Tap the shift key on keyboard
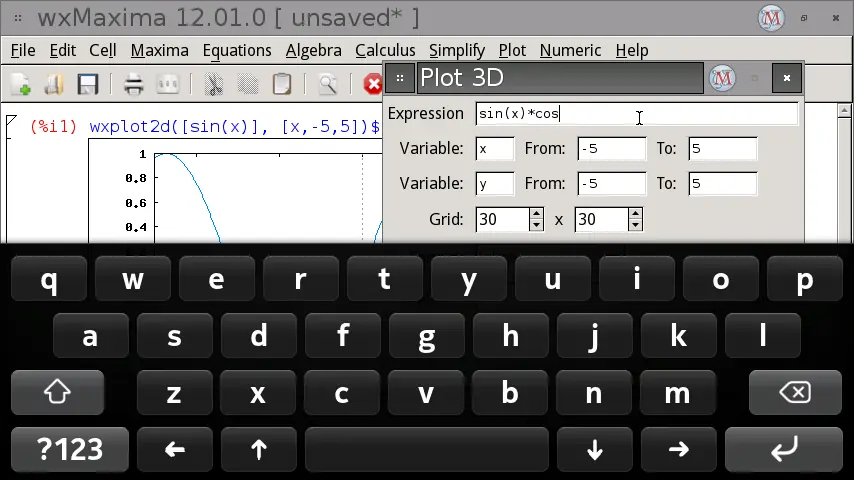The image size is (854, 480). click(x=57, y=392)
